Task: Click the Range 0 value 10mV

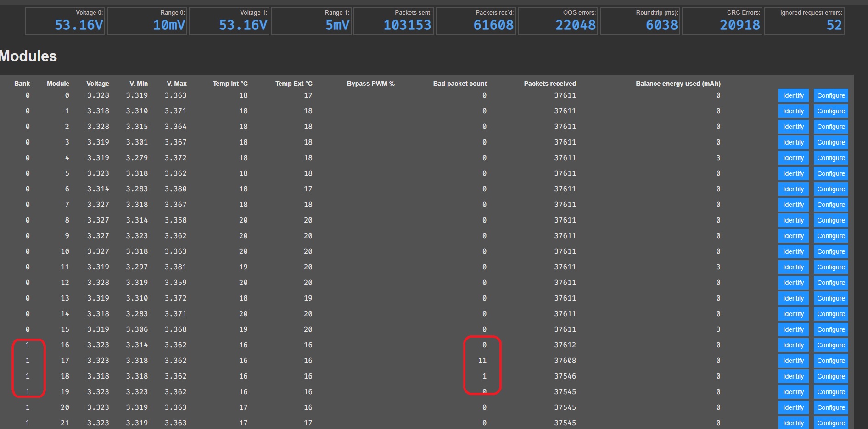Action: [169, 25]
